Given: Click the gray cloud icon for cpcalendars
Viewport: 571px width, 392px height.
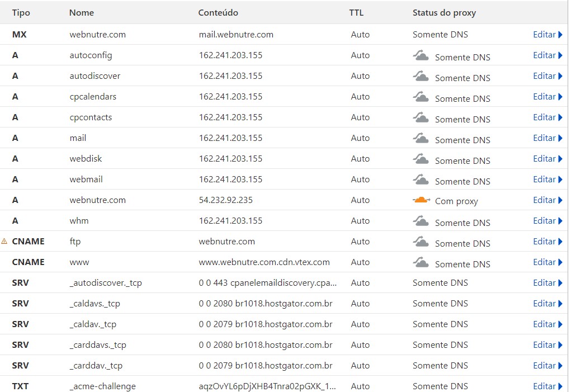Looking at the screenshot, I should 421,96.
